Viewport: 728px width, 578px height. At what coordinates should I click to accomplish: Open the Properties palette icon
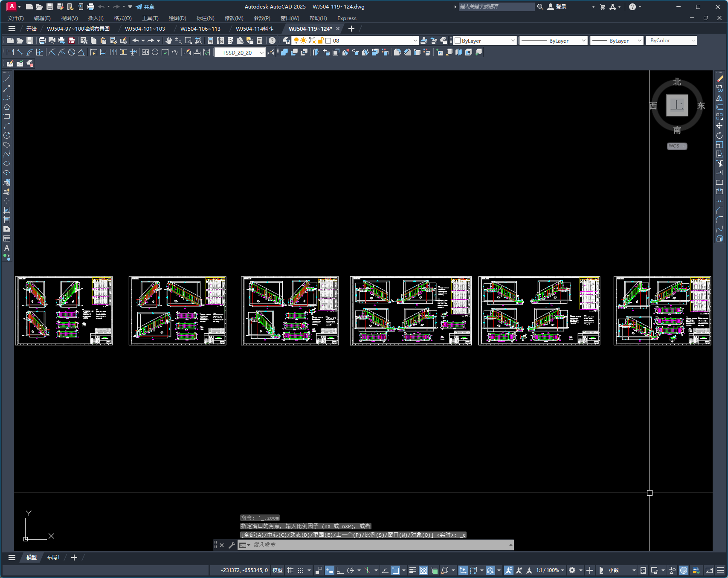(211, 41)
